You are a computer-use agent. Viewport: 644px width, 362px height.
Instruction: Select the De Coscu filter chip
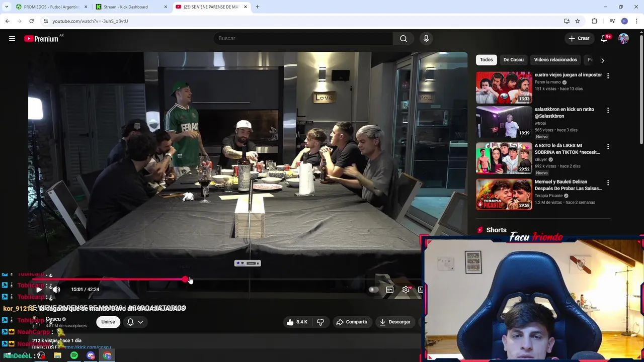pyautogui.click(x=514, y=59)
